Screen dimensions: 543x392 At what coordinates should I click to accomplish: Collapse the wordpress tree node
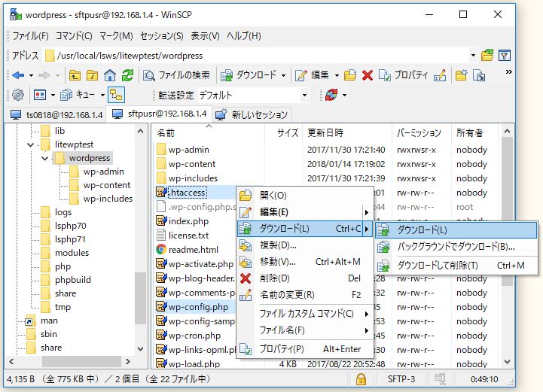[x=44, y=159]
